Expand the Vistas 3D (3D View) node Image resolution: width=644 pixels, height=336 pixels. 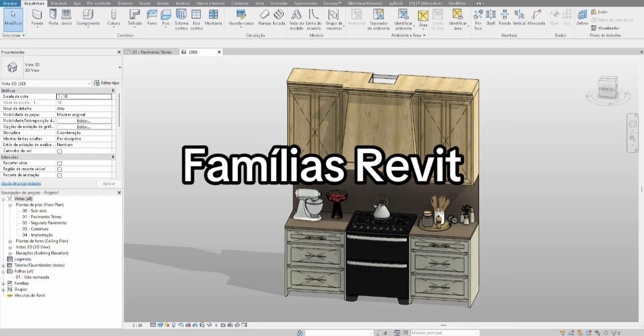(x=10, y=247)
